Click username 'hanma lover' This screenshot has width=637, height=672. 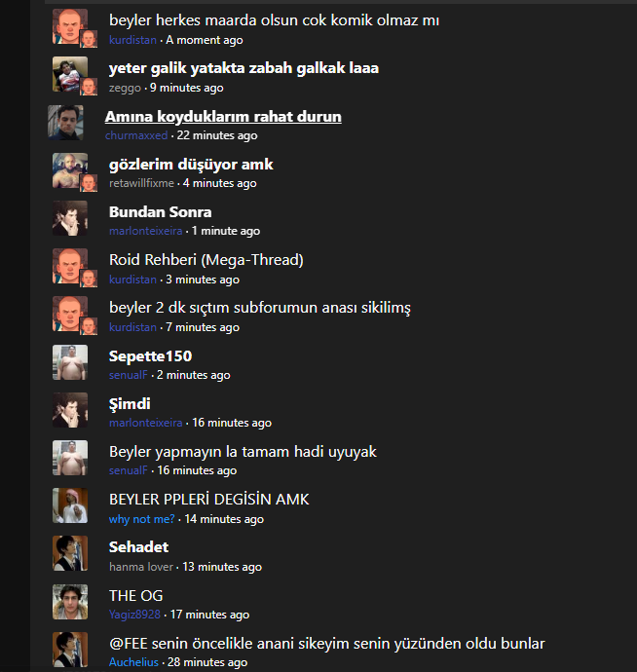[x=141, y=567]
